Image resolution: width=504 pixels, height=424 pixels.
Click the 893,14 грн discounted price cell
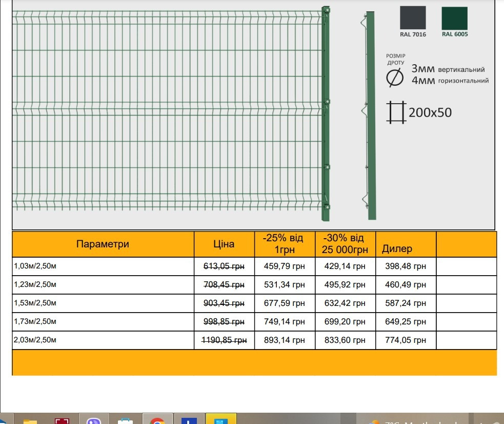[284, 340]
